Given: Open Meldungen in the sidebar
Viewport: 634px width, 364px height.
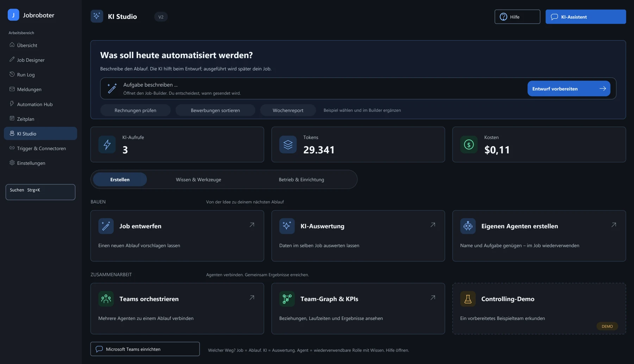Looking at the screenshot, I should (41, 89).
